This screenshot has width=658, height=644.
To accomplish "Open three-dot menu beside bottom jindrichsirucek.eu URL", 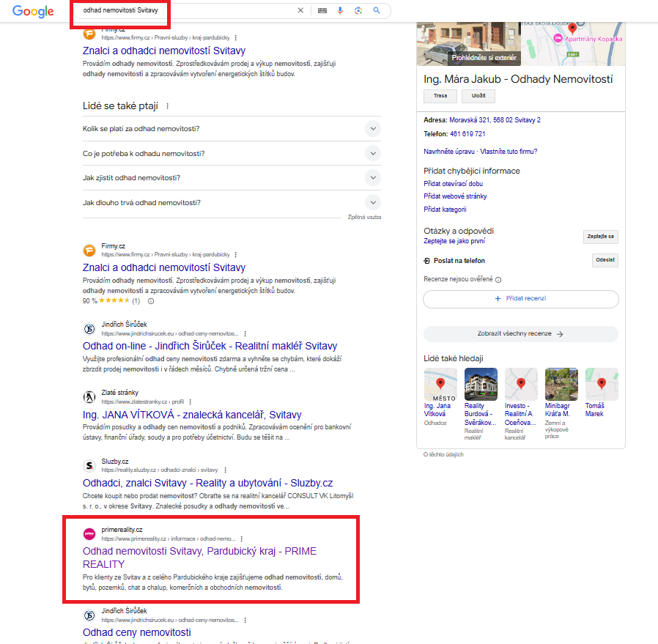I will [x=245, y=621].
